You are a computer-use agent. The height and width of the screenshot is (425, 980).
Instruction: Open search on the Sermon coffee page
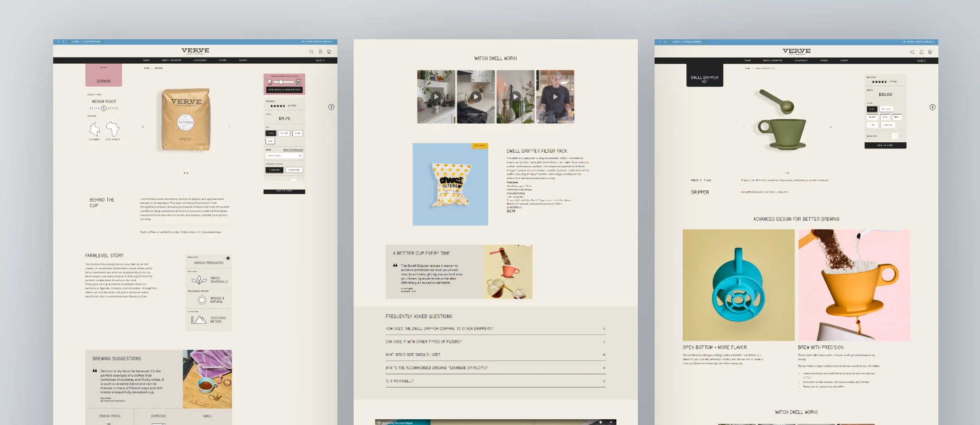(x=311, y=51)
